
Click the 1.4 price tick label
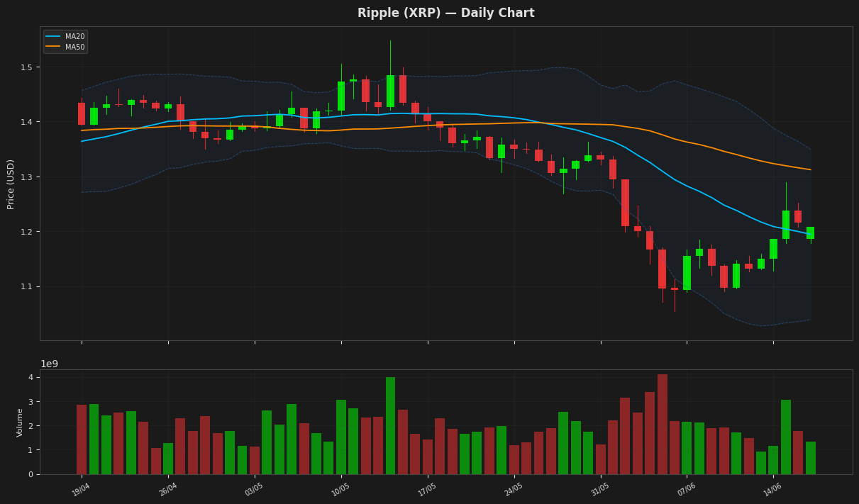[28, 122]
